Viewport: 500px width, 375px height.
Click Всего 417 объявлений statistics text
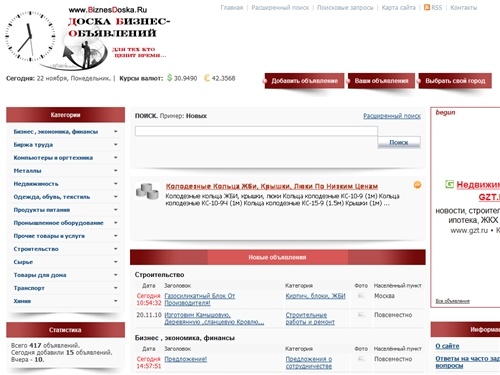pos(45,345)
